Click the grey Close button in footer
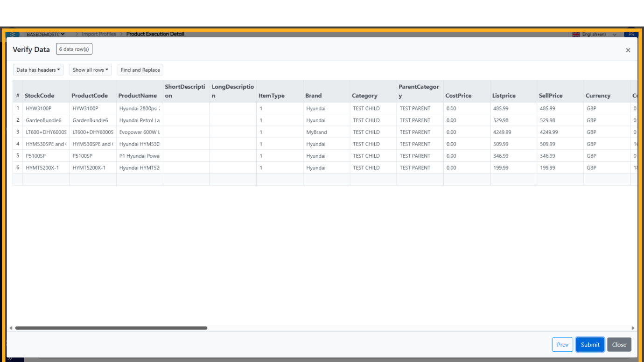Image resolution: width=644 pixels, height=362 pixels. coord(619,345)
